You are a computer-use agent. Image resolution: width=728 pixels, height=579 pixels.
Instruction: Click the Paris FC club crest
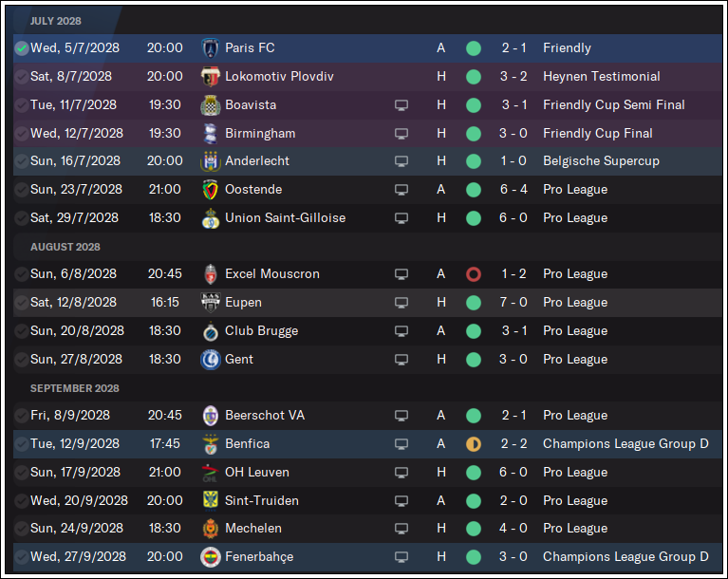[211, 47]
